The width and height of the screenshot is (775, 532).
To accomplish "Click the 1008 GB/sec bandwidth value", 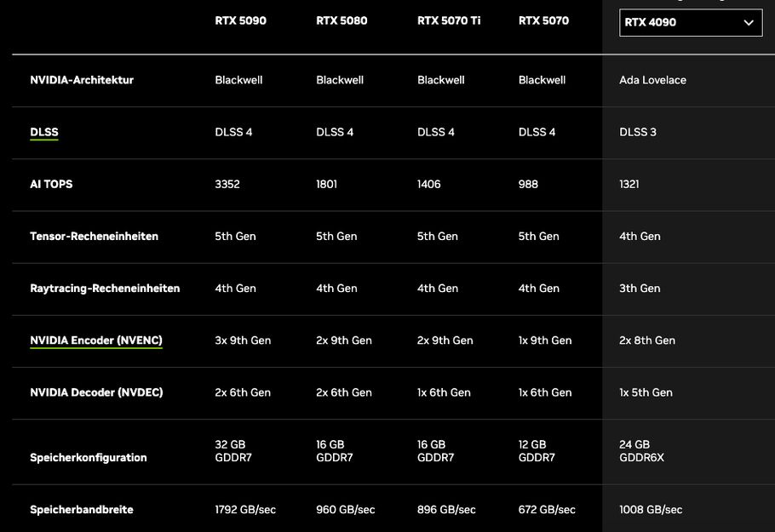I will point(651,509).
